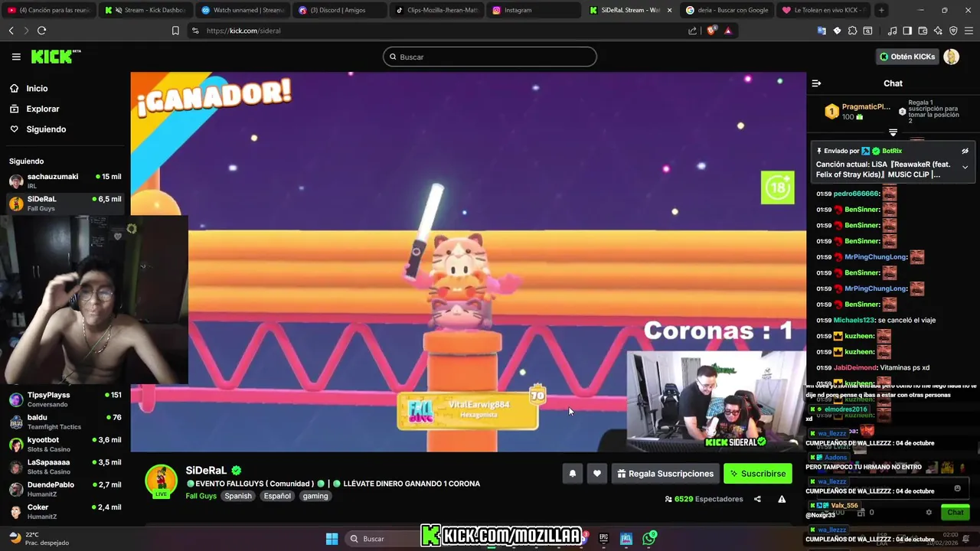Open the DuendePablo HumanitZ channel
The width and height of the screenshot is (980, 551).
pyautogui.click(x=65, y=489)
